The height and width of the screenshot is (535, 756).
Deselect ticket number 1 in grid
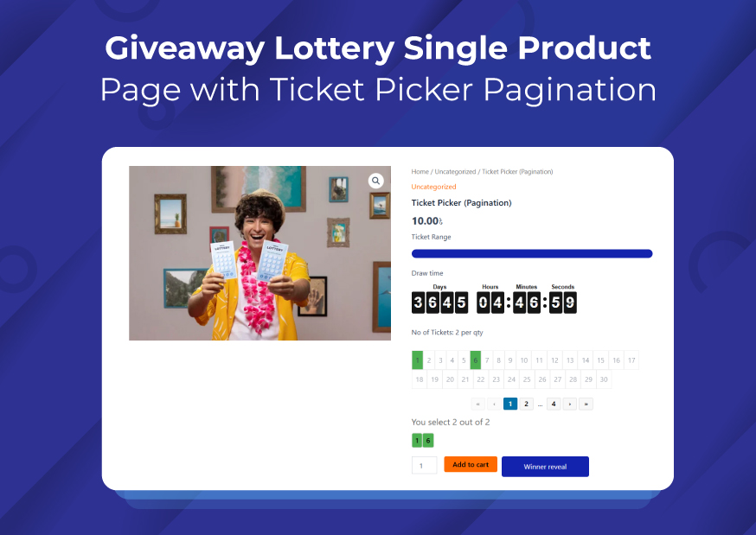pyautogui.click(x=418, y=360)
